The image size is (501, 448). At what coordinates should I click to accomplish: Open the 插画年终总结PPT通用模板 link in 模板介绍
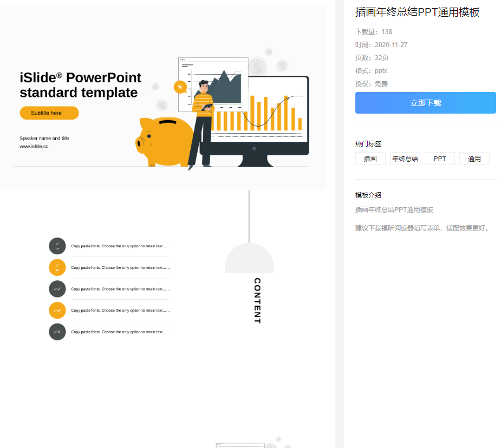(x=394, y=209)
